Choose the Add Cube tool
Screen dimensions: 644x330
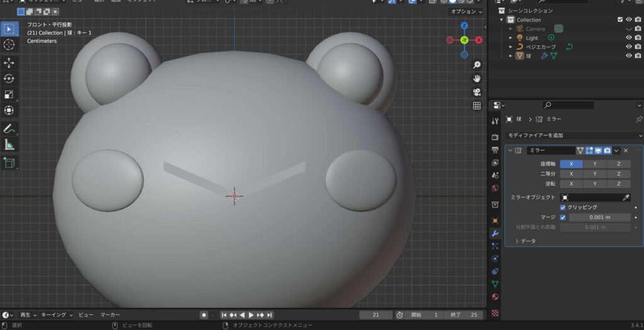tap(9, 163)
